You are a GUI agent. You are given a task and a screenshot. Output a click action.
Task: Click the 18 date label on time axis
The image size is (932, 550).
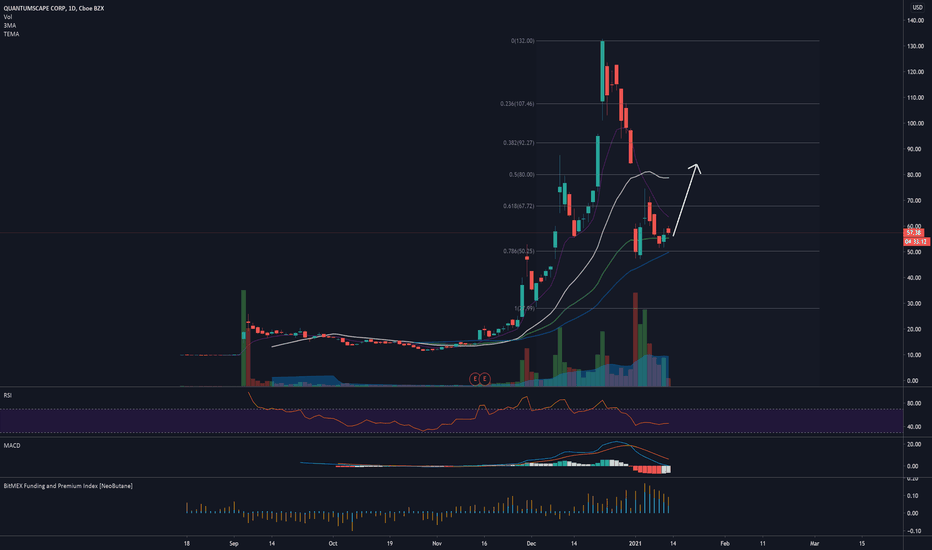[187, 543]
